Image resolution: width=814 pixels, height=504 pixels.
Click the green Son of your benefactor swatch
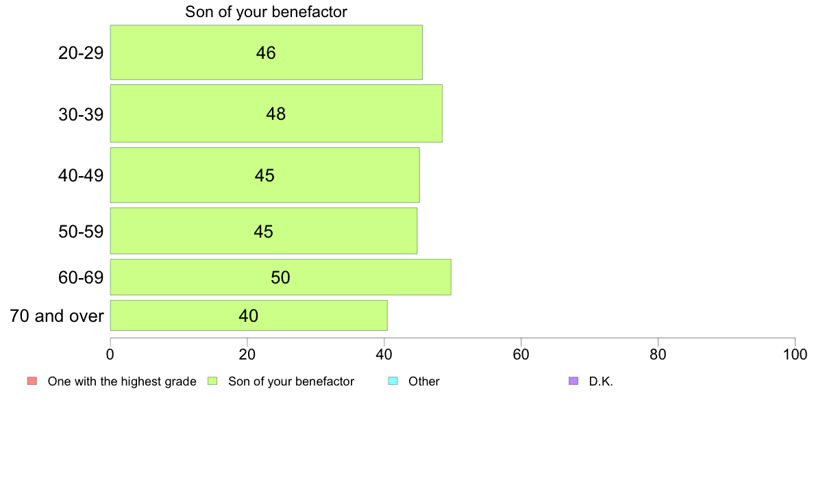212,381
